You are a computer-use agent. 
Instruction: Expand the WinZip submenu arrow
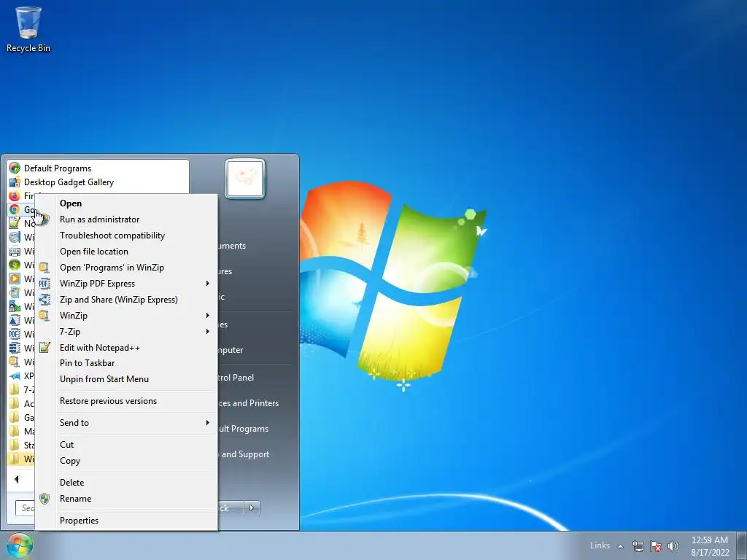208,315
